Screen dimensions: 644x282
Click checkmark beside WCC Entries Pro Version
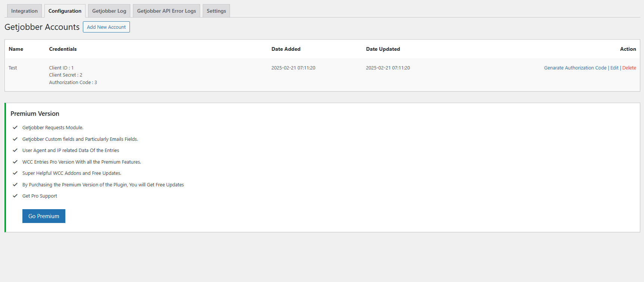15,162
